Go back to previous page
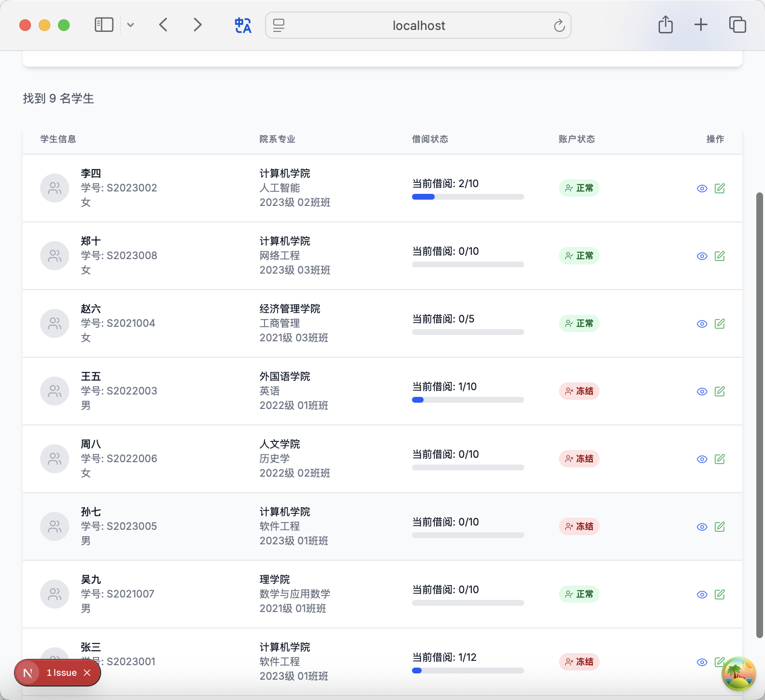This screenshot has width=765, height=700. pos(163,25)
